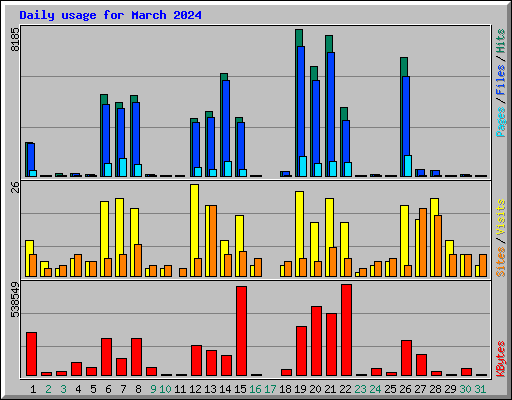Screen dimensions: 512x400
Task: Click day 8 on the x-axis
Action: point(138,389)
